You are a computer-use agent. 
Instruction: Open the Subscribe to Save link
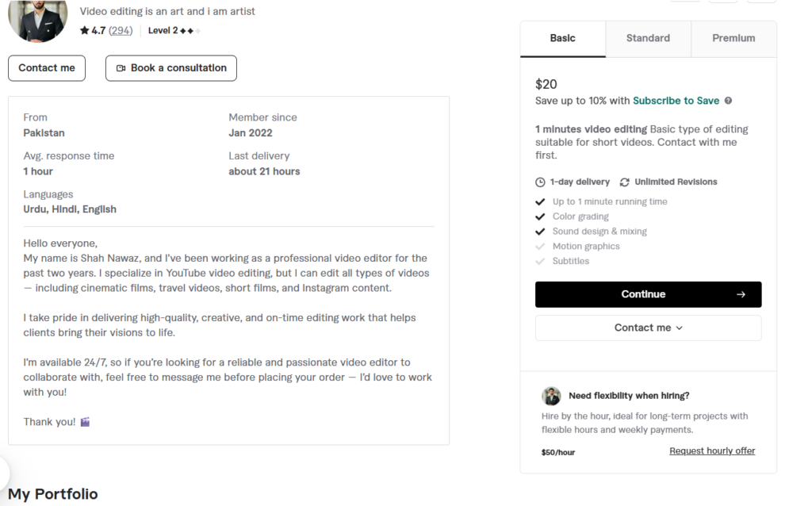coord(676,101)
